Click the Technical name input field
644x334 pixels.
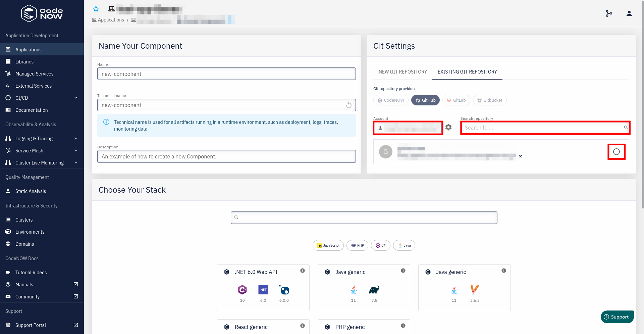[226, 105]
